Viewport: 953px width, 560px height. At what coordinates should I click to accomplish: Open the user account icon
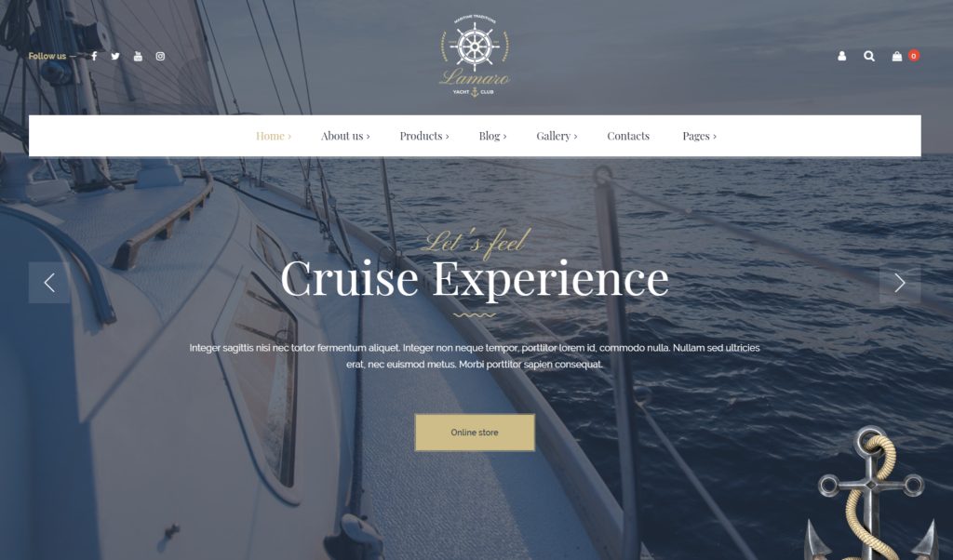(x=841, y=56)
